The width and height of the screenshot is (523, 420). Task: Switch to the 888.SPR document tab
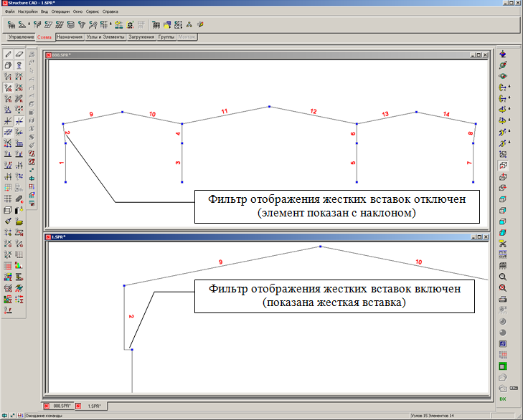tap(60, 406)
